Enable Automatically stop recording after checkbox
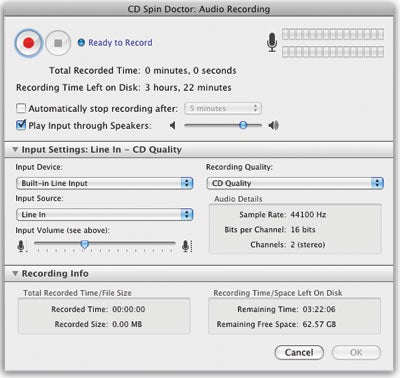The image size is (400, 378). (x=21, y=108)
